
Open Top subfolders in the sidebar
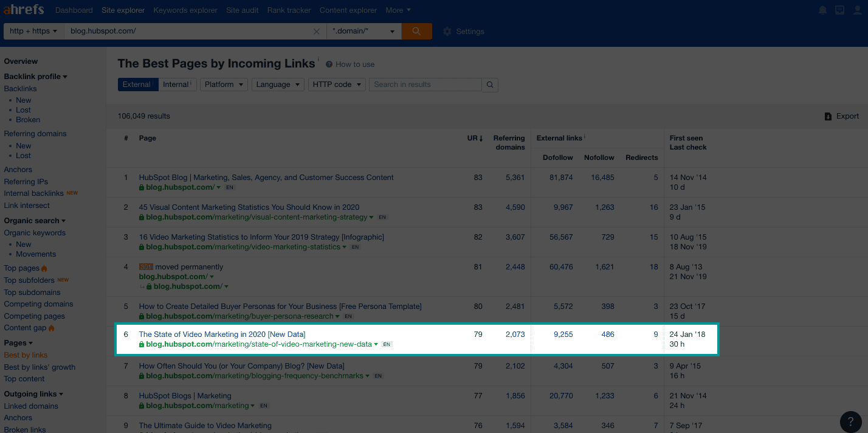(x=29, y=280)
